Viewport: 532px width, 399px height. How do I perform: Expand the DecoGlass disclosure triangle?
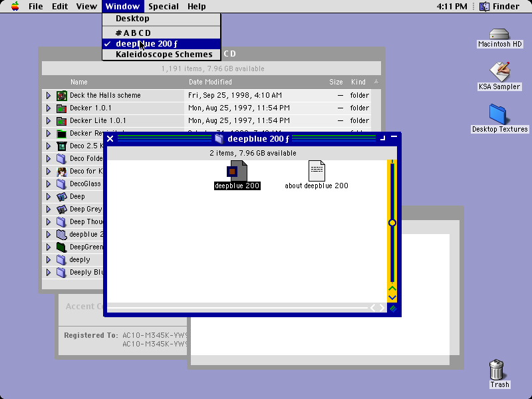[49, 184]
